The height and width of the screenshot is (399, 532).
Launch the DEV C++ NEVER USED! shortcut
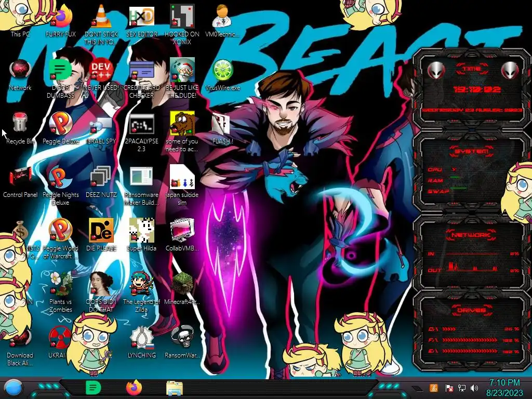(x=101, y=74)
